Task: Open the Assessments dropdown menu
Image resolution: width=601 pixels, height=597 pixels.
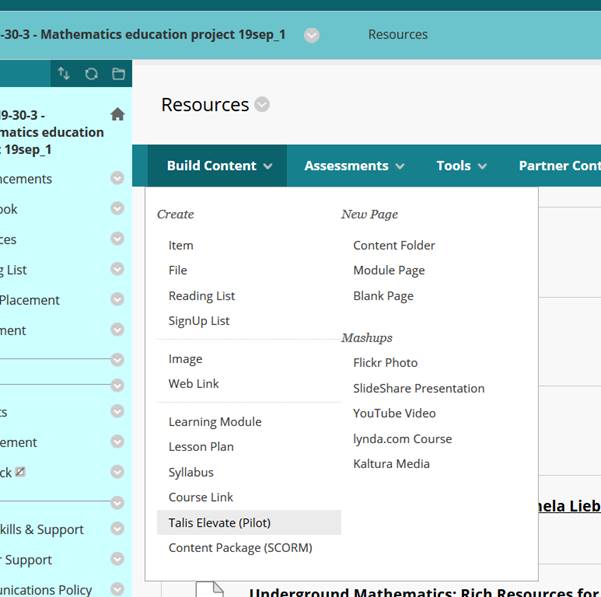Action: point(354,166)
